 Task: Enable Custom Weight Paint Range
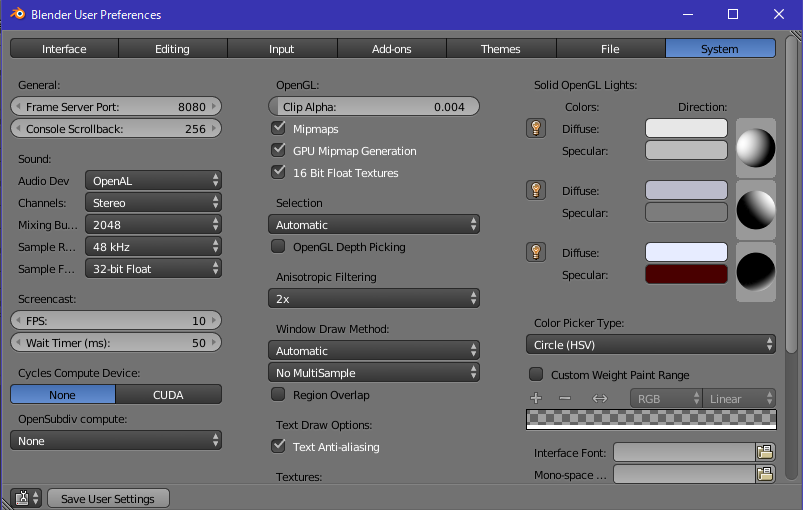[x=536, y=375]
